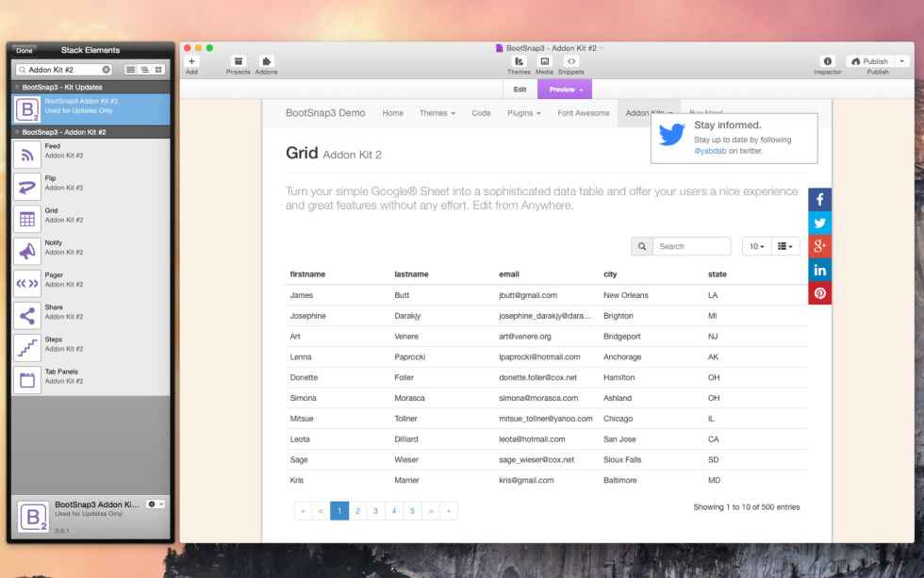The image size is (924, 578).
Task: Open the Addons toolbar icon
Action: click(x=266, y=61)
